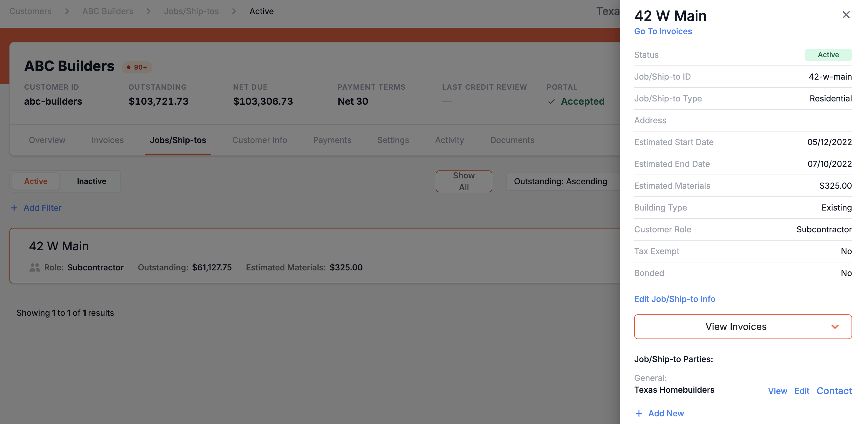
Task: Click the Active status badge
Action: [x=828, y=55]
